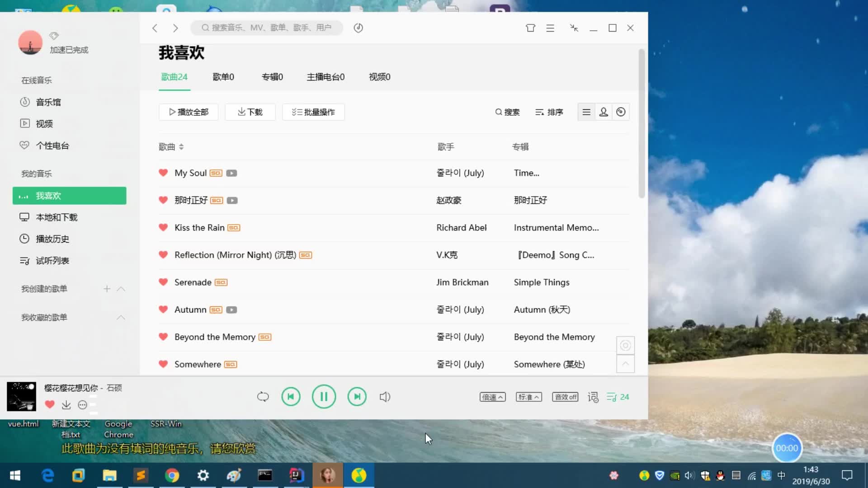Unfavorite the heart on Kiss the Rain

click(x=163, y=228)
